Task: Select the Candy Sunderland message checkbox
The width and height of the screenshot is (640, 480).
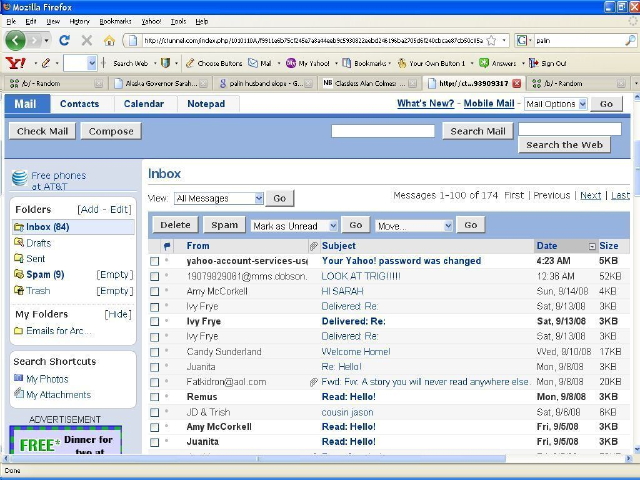Action: (154, 352)
